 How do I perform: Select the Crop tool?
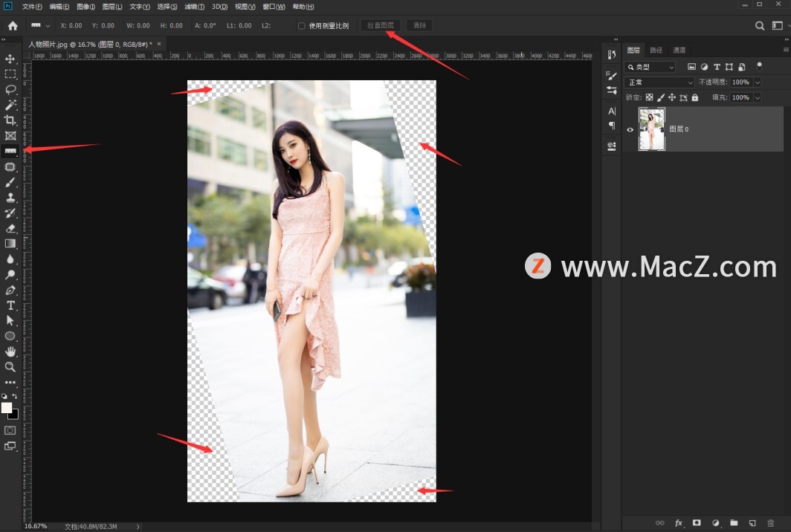10,120
